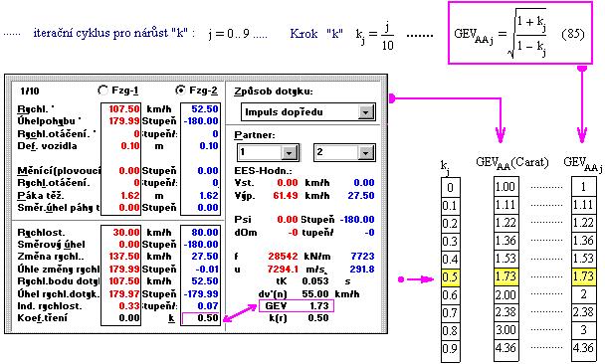This screenshot has height=364, width=605.
Task: Click the dv'(n) value 55.00
Action: click(x=315, y=293)
